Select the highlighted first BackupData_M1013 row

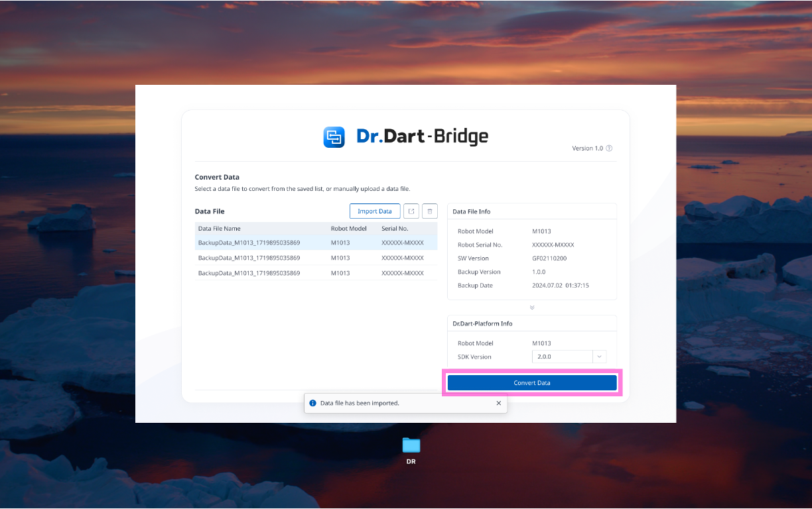pyautogui.click(x=249, y=243)
